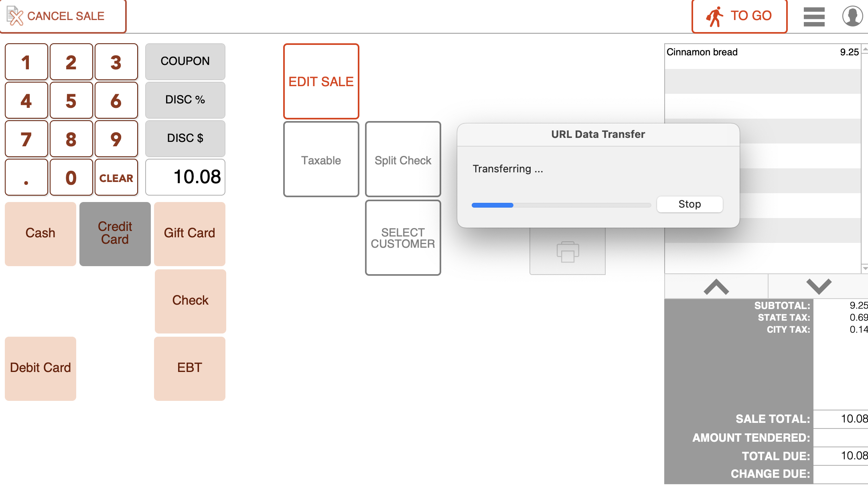
Task: Click the To Go running person icon
Action: coord(714,16)
